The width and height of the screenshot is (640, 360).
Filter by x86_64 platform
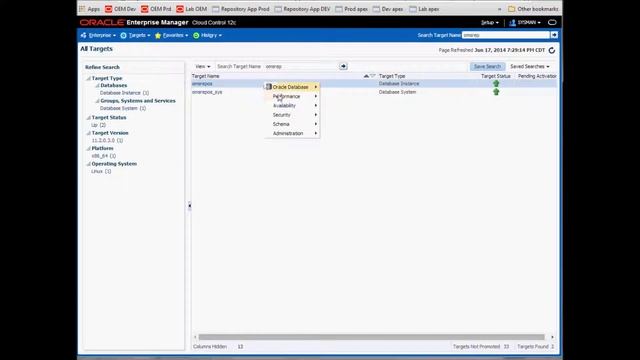103,156
